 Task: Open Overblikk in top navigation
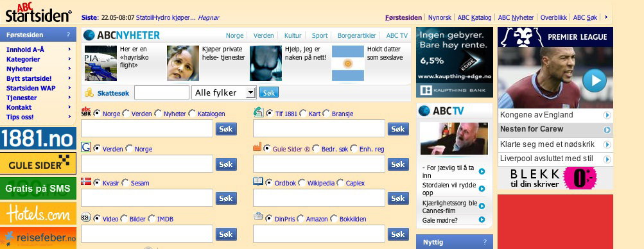point(553,17)
